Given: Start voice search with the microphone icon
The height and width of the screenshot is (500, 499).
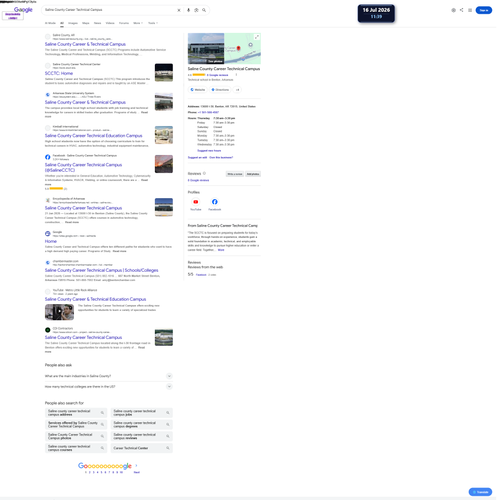Looking at the screenshot, I should click(x=188, y=10).
